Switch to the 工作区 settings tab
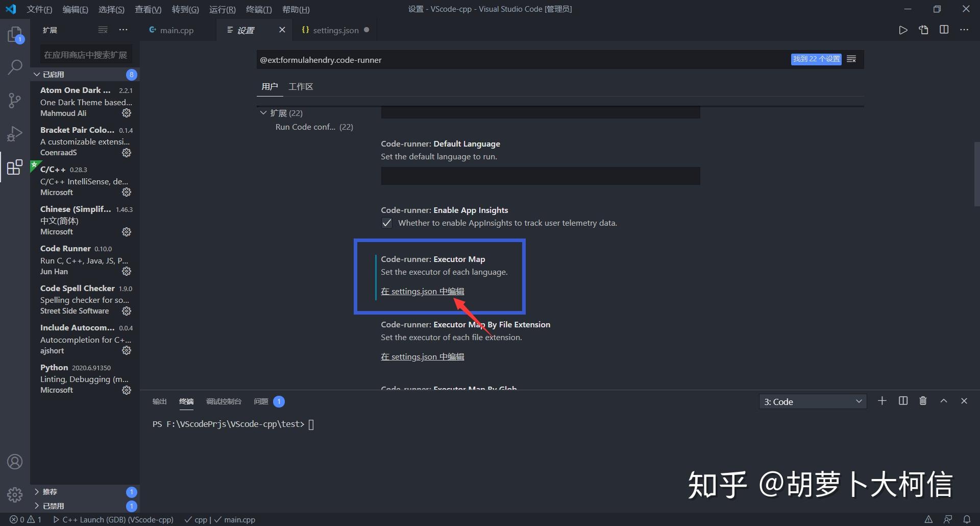 (301, 86)
